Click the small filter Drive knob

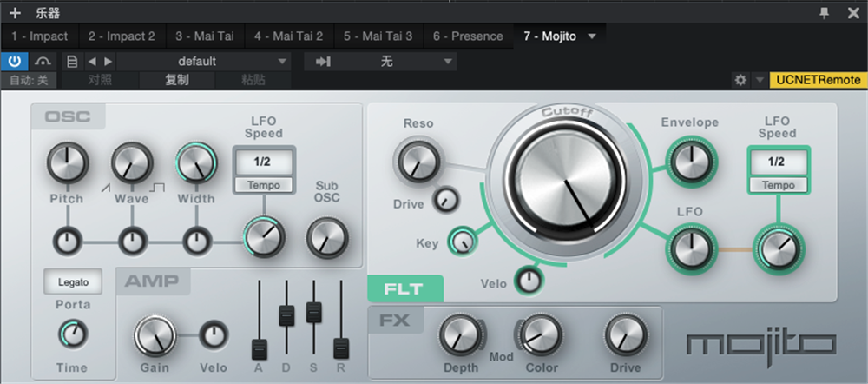(x=445, y=200)
